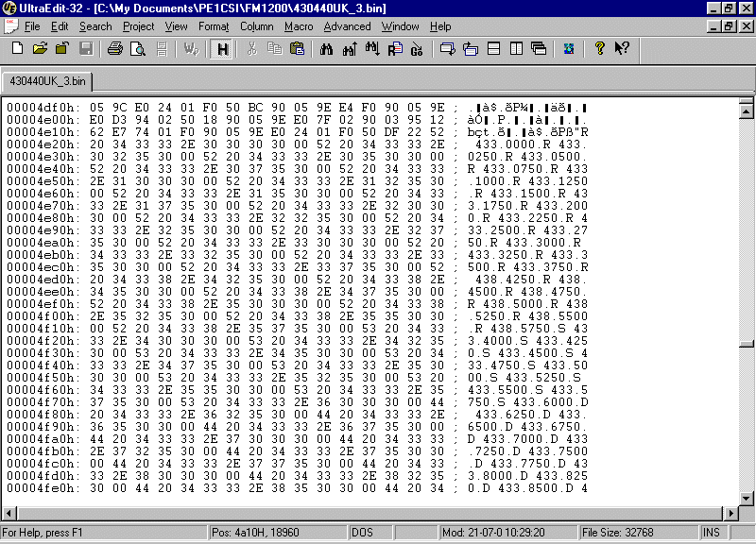Viewport: 756px width, 544px height.
Task: Click ASCII text "R 438.5000.R 438"
Action: 527,304
